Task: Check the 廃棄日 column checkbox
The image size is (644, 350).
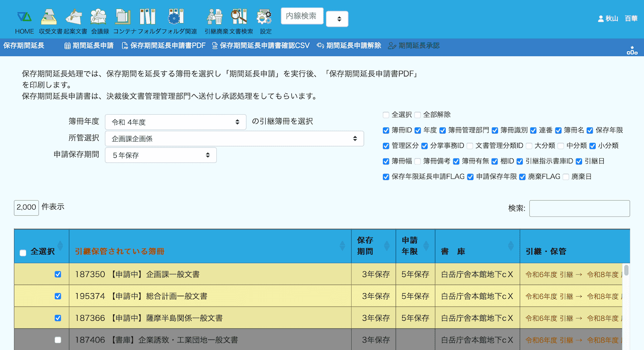Action: [566, 177]
